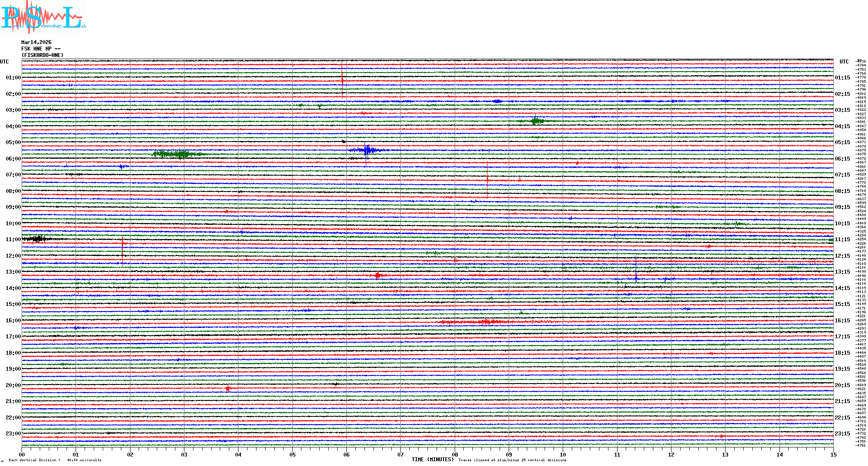Click the blue seismic event near minute 06
This screenshot has width=868, height=466.
(367, 150)
